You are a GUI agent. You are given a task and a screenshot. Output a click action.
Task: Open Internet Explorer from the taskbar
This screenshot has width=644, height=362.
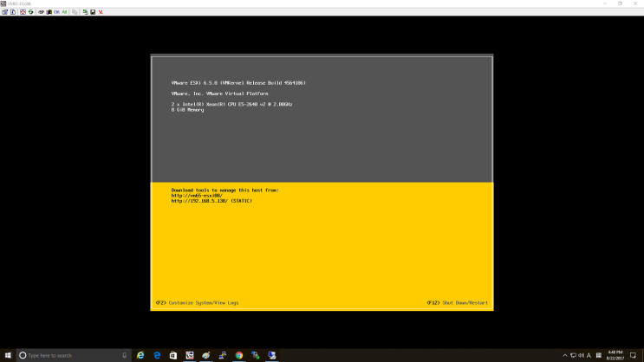coord(140,355)
